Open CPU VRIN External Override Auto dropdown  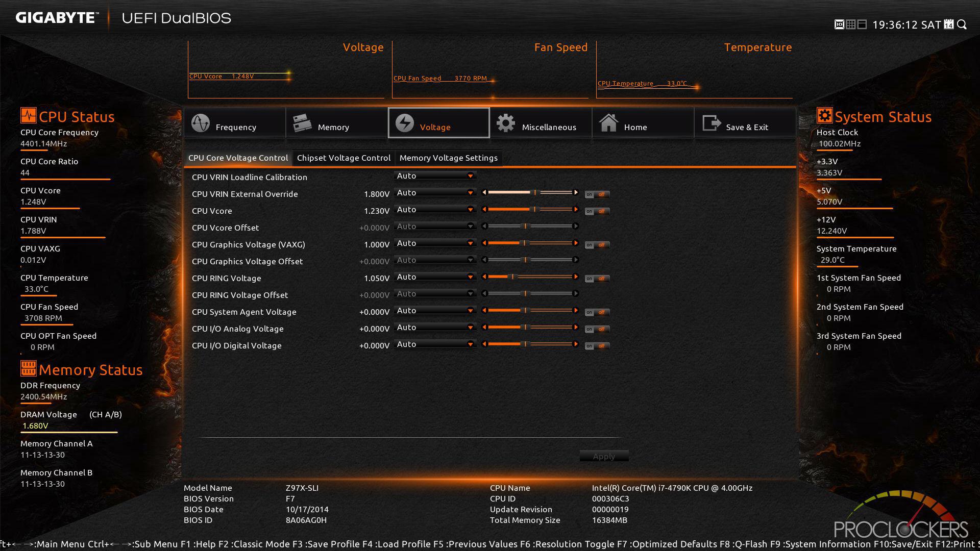pos(435,192)
